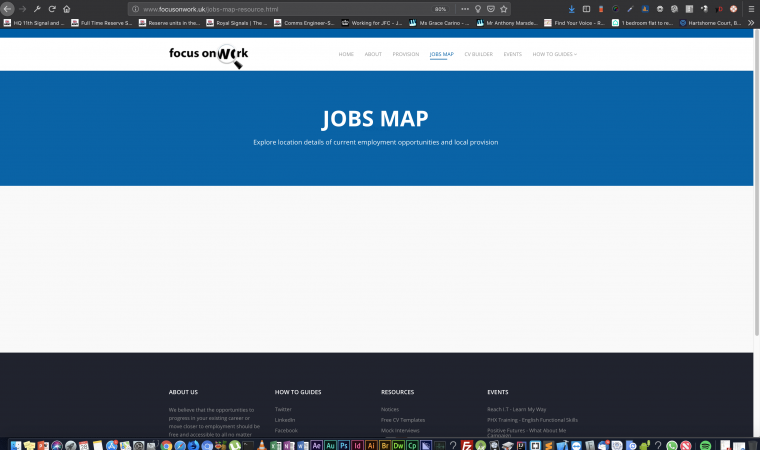Reload the page with the refresh icon
This screenshot has width=760, height=450.
tap(52, 9)
